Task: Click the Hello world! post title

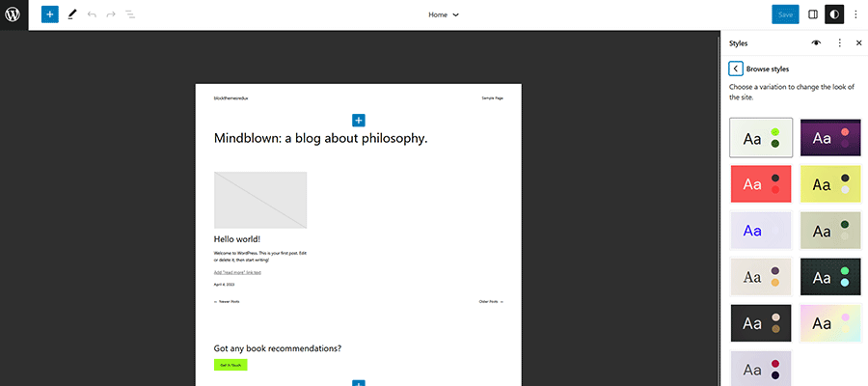Action: tap(237, 239)
